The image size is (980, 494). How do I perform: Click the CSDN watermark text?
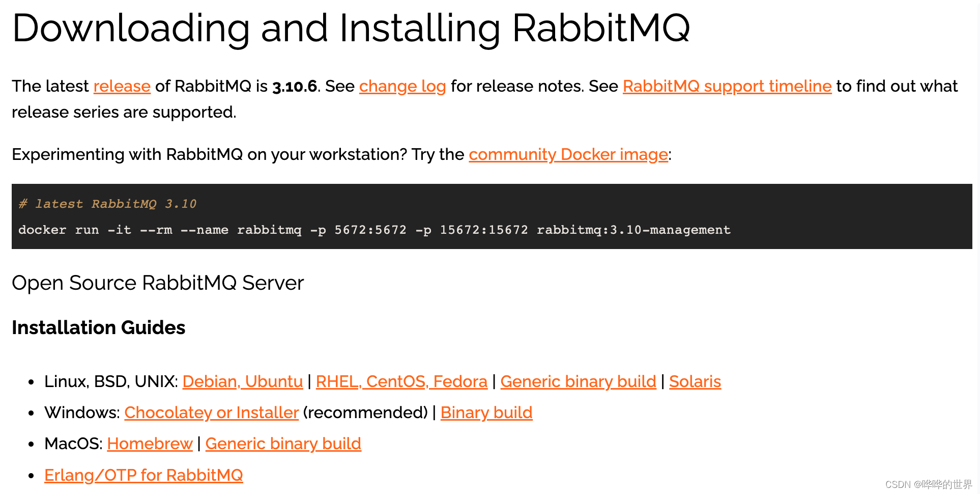tap(928, 484)
